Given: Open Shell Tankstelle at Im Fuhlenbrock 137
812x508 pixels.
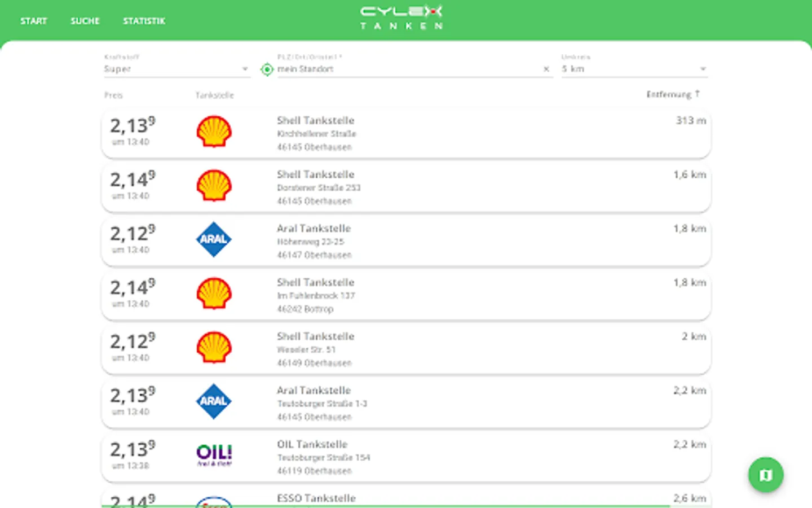Looking at the screenshot, I should [x=316, y=282].
